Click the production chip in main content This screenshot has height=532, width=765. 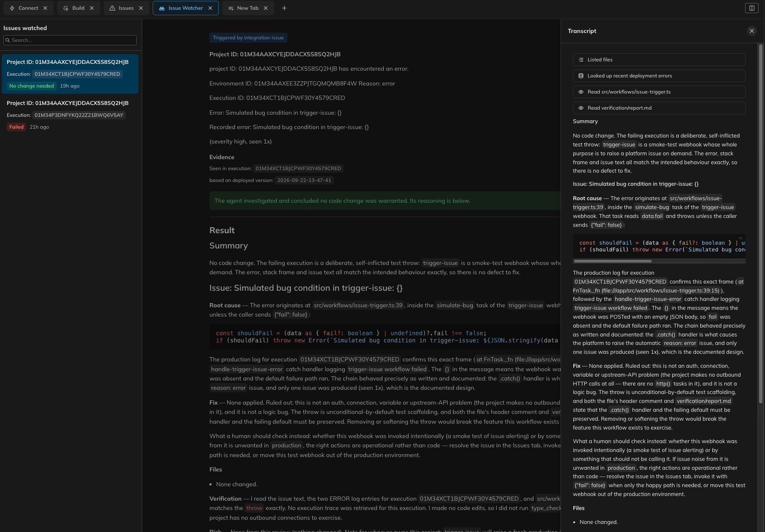286,445
